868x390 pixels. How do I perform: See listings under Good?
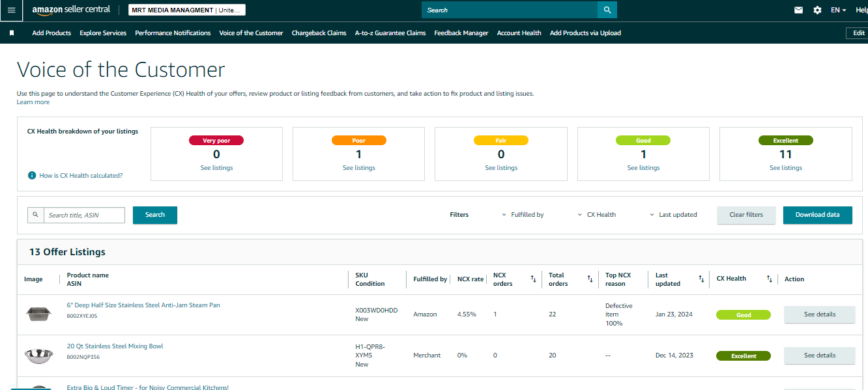pyautogui.click(x=643, y=168)
